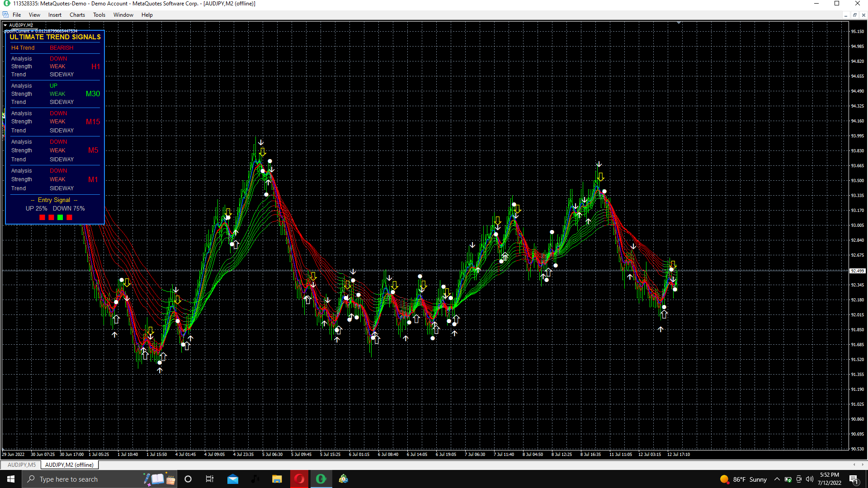Open Task View on the taskbar
This screenshot has width=868, height=488.
coord(210,479)
